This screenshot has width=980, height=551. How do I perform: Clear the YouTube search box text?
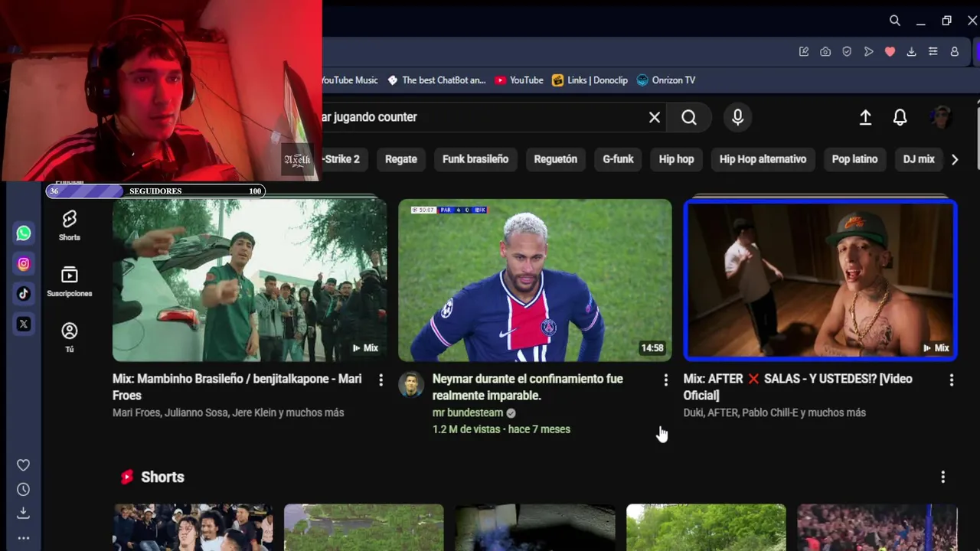655,117
